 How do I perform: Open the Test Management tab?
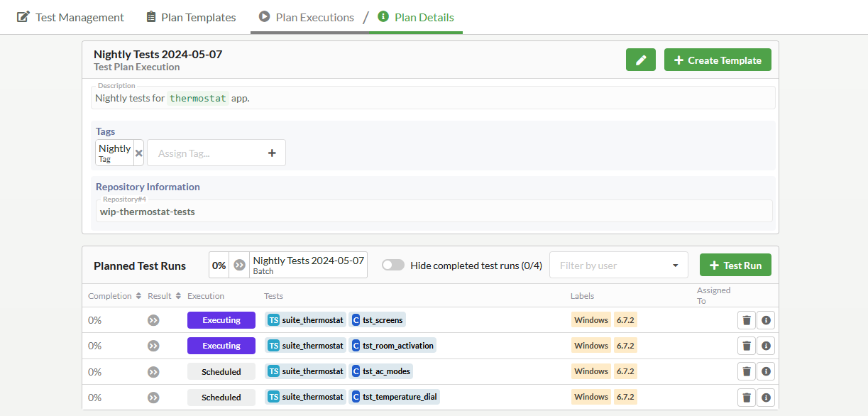70,17
